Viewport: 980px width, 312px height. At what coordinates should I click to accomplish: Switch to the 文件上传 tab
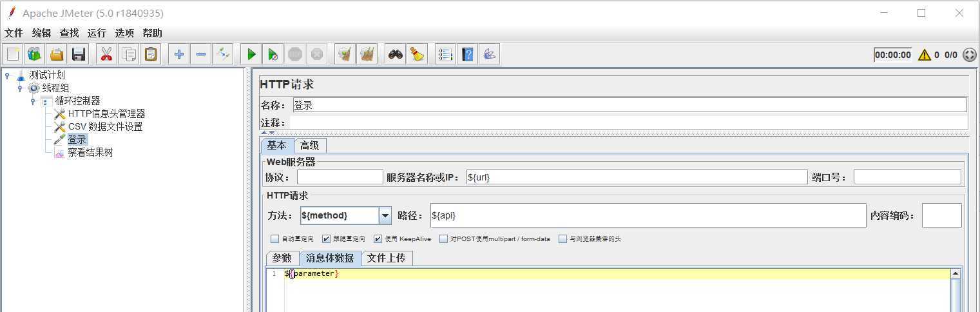387,258
